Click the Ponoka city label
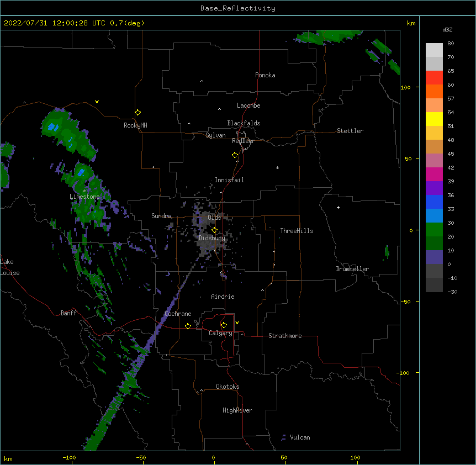 [265, 75]
